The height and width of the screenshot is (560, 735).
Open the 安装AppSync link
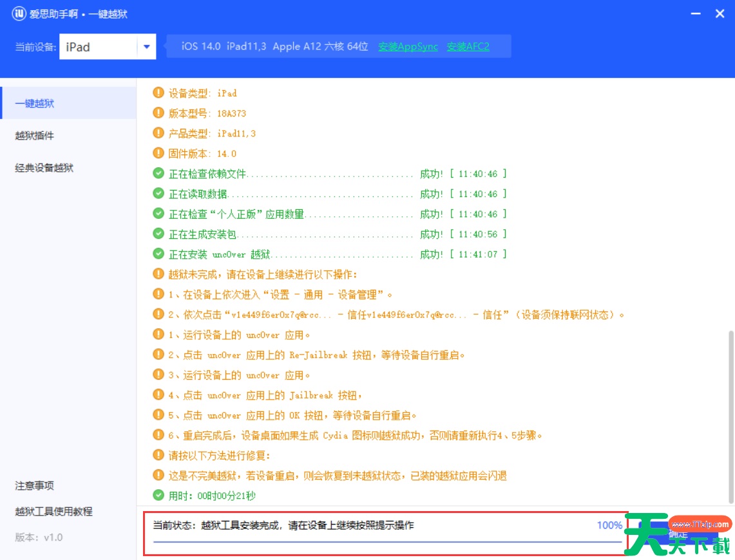click(x=408, y=46)
